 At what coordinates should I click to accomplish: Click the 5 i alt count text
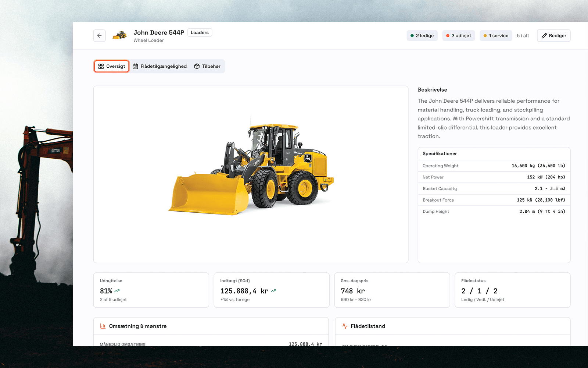(x=523, y=36)
